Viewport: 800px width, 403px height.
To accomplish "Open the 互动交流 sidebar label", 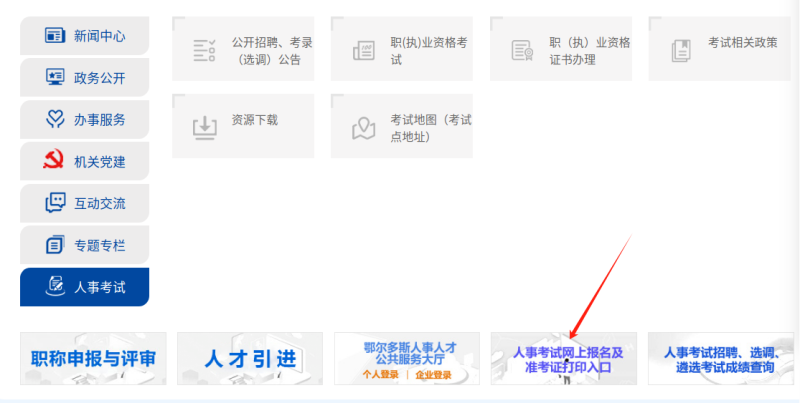I will (x=99, y=204).
